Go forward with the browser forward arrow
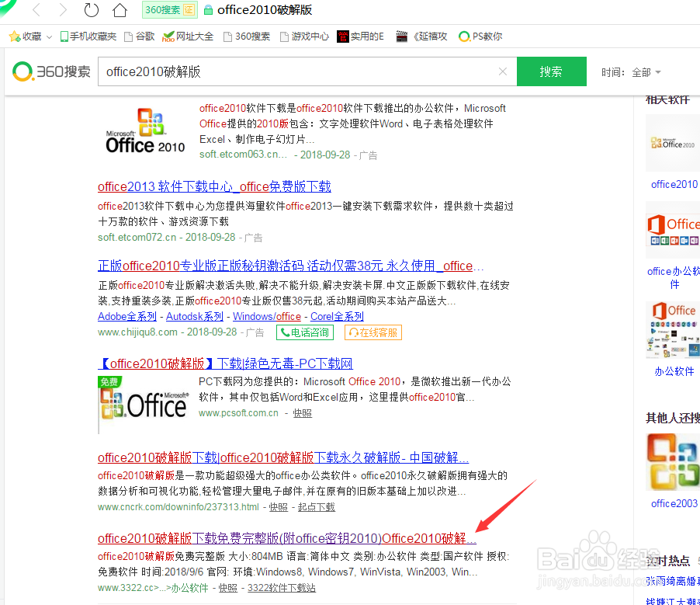This screenshot has height=605, width=700. (63, 9)
